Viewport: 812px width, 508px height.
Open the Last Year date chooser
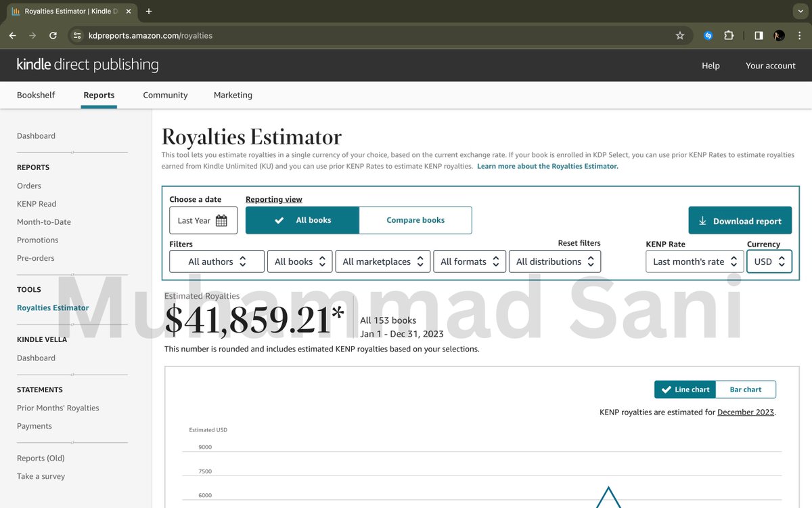[x=203, y=220]
